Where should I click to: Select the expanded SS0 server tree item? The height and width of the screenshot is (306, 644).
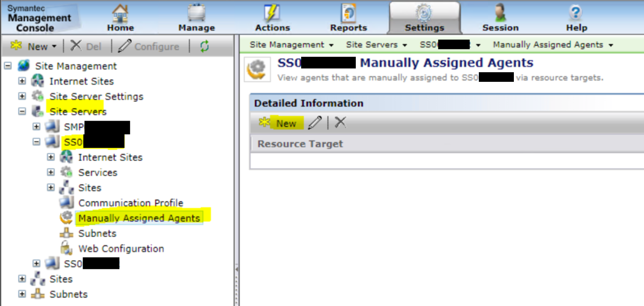(x=94, y=142)
